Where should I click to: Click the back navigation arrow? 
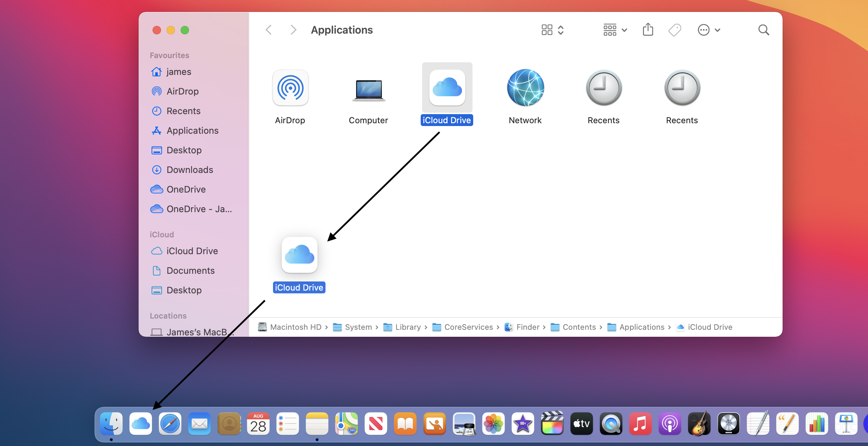[268, 30]
